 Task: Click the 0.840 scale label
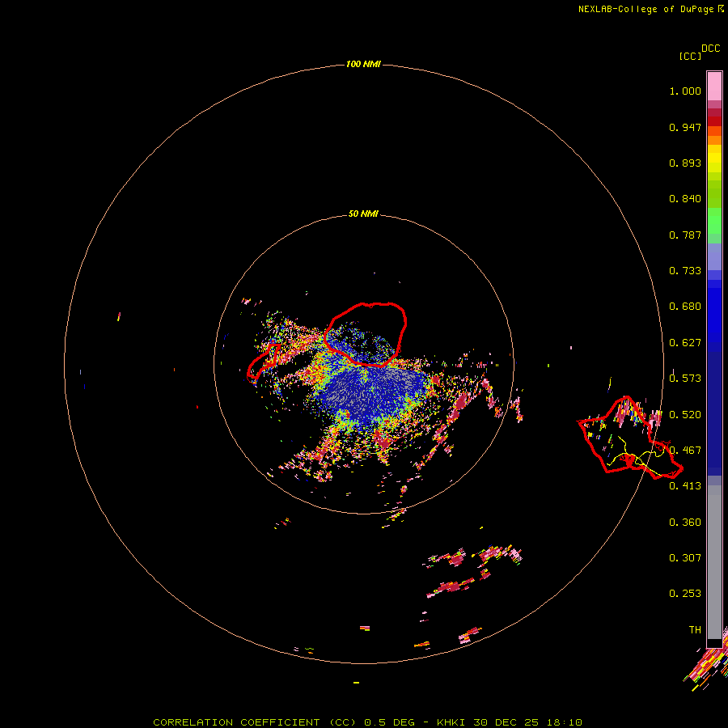[685, 199]
